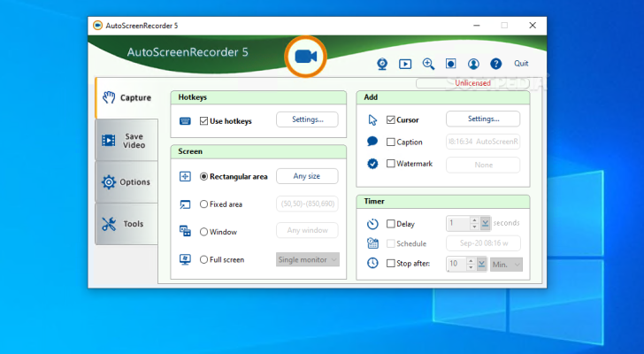Open the help question mark icon
The image size is (644, 354).
[x=495, y=64]
